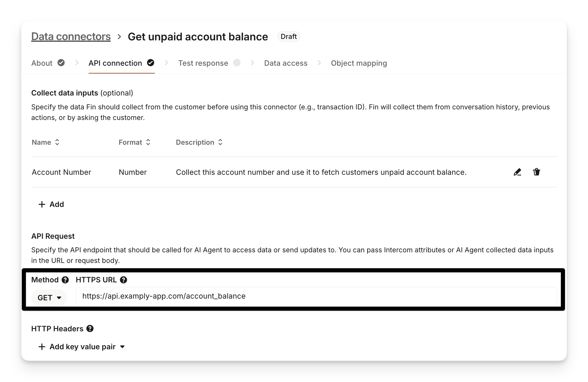Switch to the Test response tab
This screenshot has width=588, height=382.
click(203, 63)
